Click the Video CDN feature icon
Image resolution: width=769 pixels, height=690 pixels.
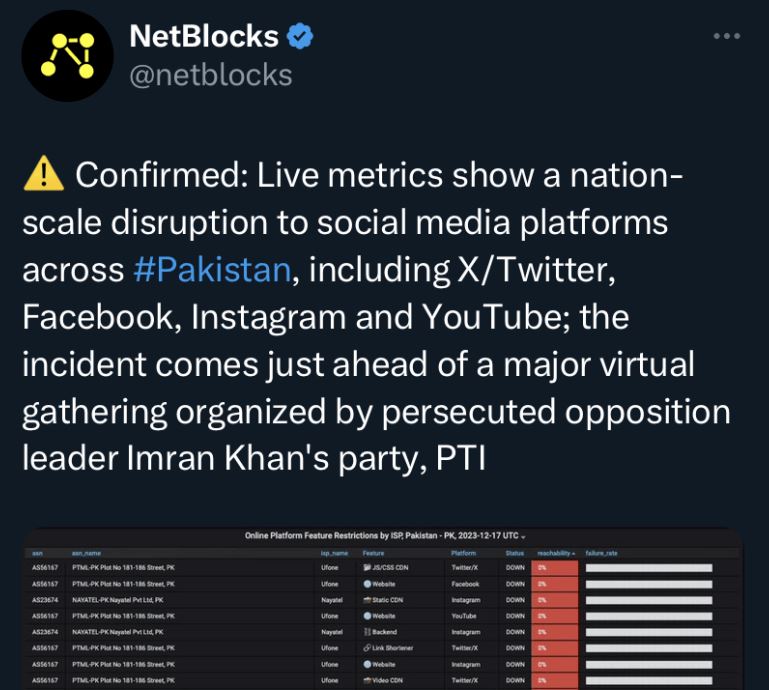pyautogui.click(x=367, y=680)
